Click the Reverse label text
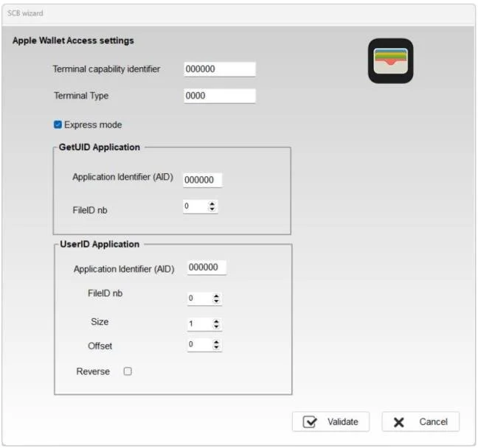The width and height of the screenshot is (478, 448). [x=93, y=371]
